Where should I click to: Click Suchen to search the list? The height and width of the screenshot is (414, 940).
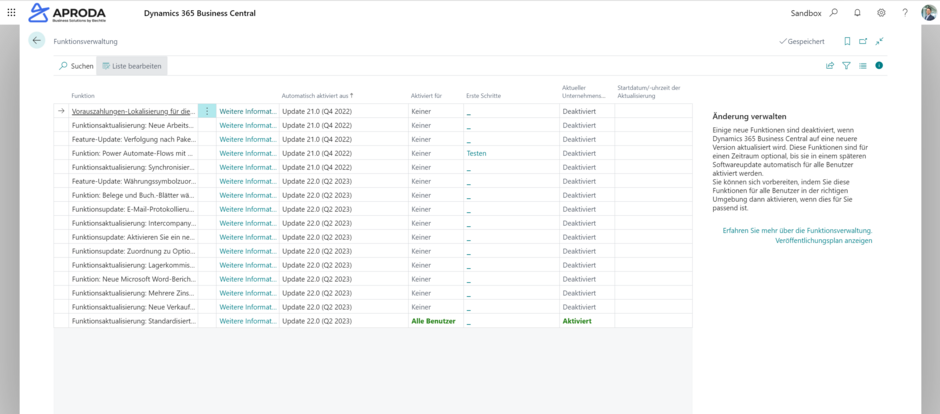pos(76,66)
